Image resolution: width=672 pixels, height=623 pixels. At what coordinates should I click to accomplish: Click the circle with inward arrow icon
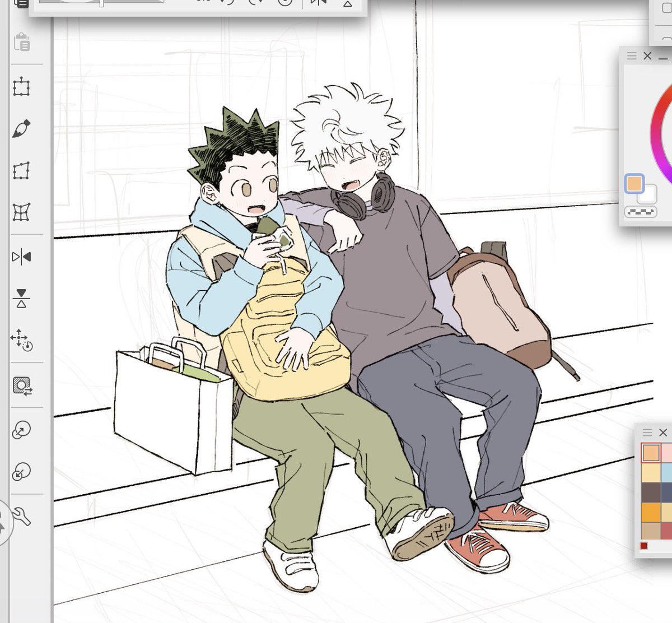(x=21, y=472)
